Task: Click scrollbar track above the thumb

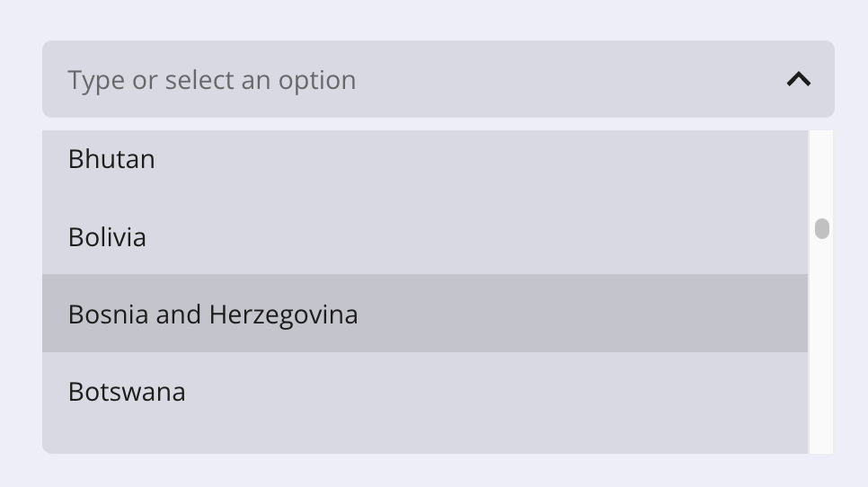Action: pos(821,174)
